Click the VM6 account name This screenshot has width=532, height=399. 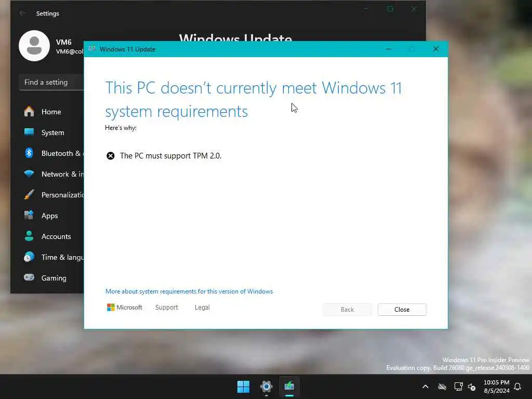pyautogui.click(x=64, y=42)
